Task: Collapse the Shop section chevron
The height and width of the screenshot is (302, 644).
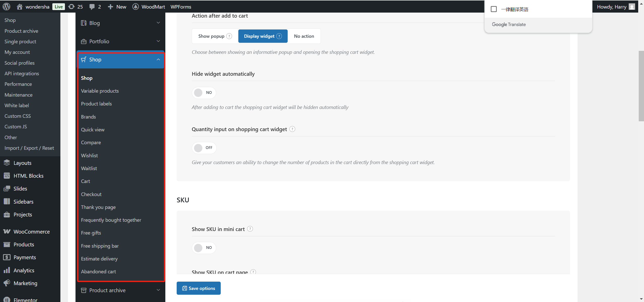Action: coord(158,60)
